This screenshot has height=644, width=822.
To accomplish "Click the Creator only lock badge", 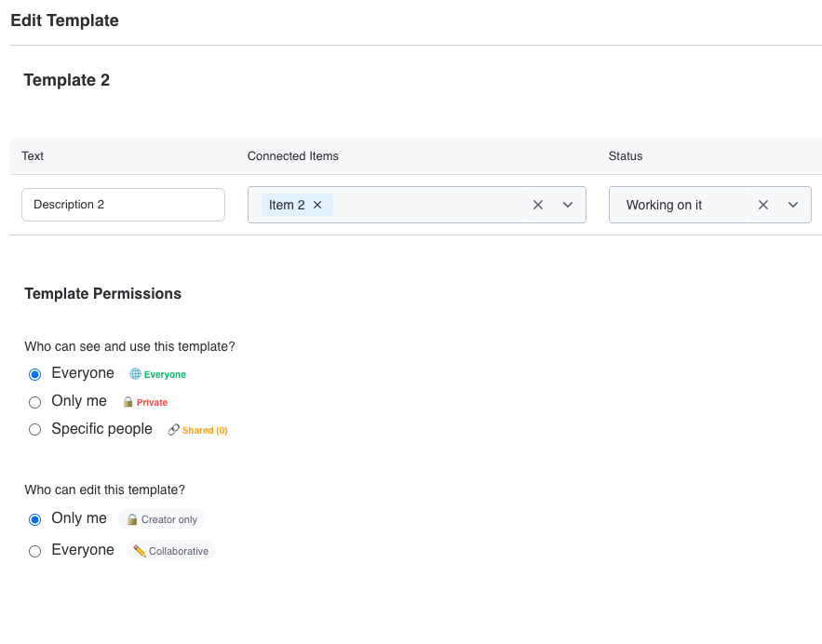I will [x=162, y=519].
